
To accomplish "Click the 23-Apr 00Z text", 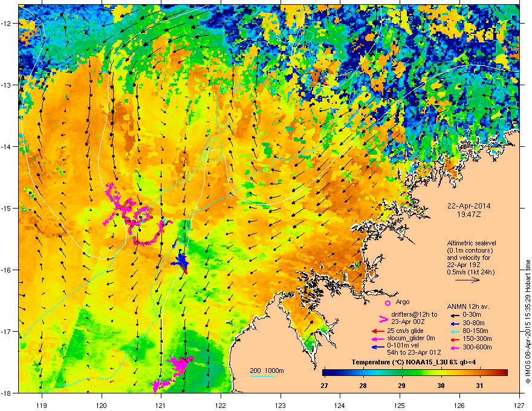I will click(408, 322).
